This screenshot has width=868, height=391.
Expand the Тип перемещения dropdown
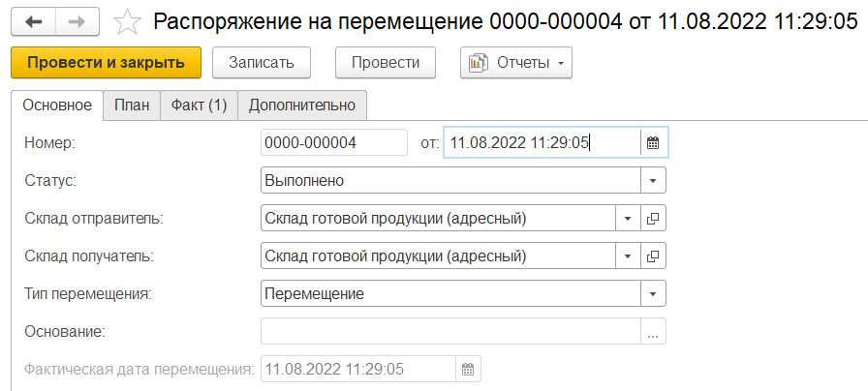click(x=653, y=293)
